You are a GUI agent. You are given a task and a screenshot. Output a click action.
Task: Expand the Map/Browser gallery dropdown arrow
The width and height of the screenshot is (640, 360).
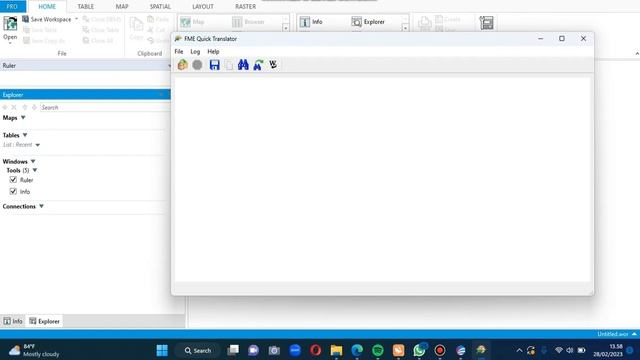[286, 28]
